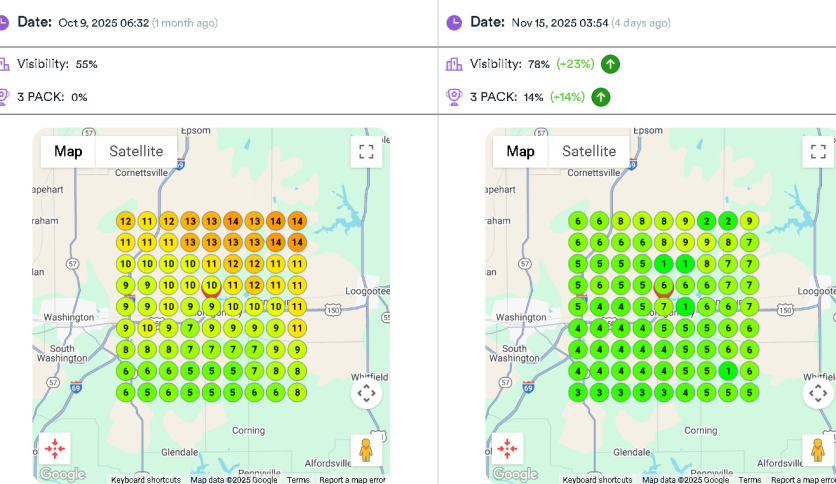Select the Map tab on the left map
The height and width of the screenshot is (484, 836).
click(68, 152)
